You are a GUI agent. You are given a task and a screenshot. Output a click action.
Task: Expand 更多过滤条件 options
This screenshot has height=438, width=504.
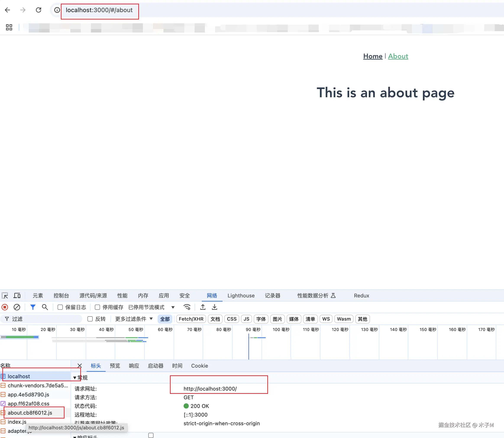[x=133, y=319]
